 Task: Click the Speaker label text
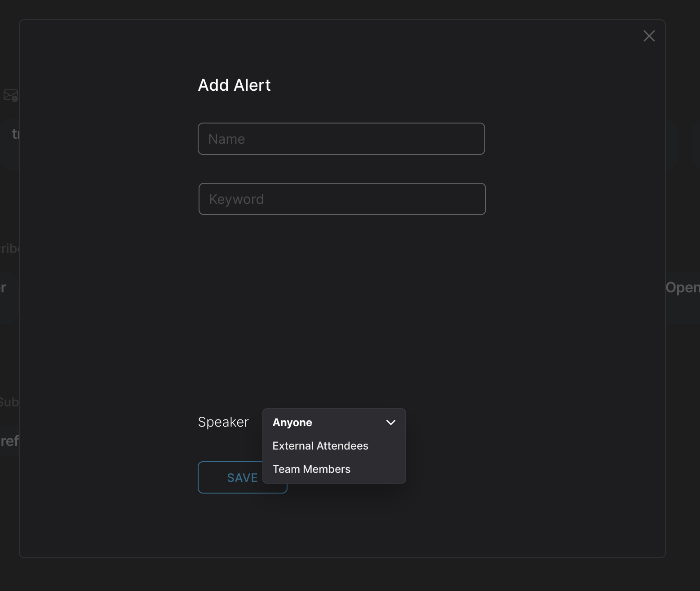[x=223, y=422]
